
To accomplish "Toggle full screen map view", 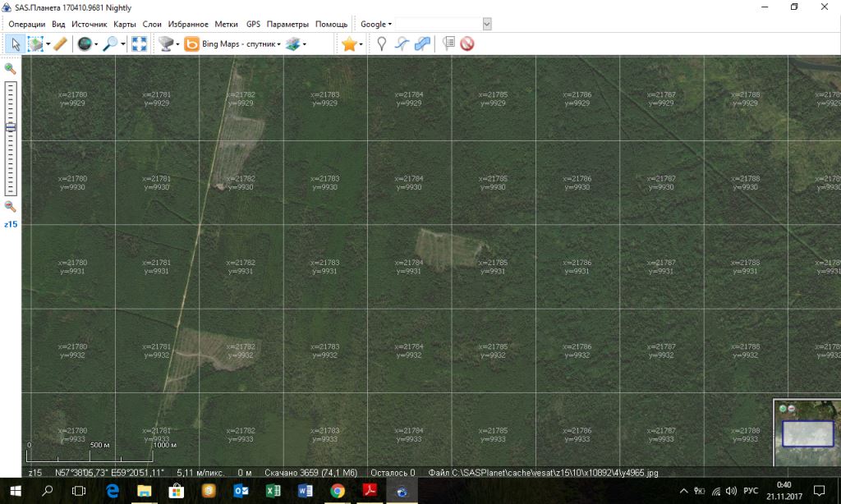I will point(139,44).
